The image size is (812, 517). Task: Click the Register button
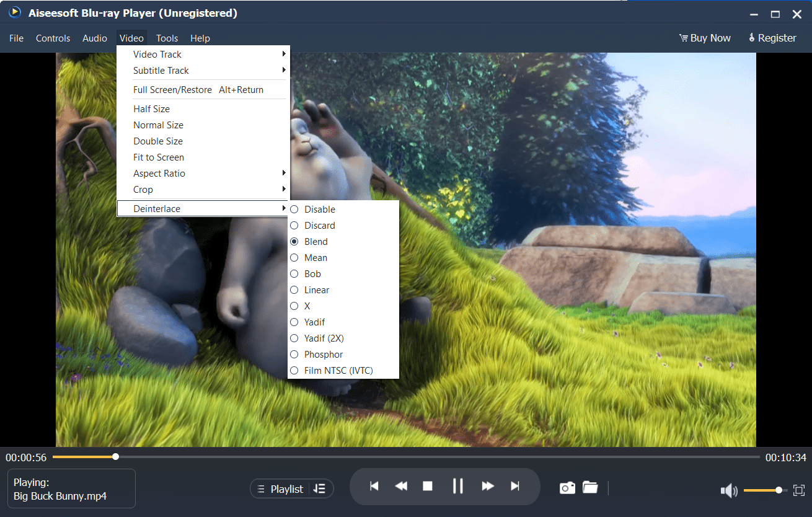(772, 38)
